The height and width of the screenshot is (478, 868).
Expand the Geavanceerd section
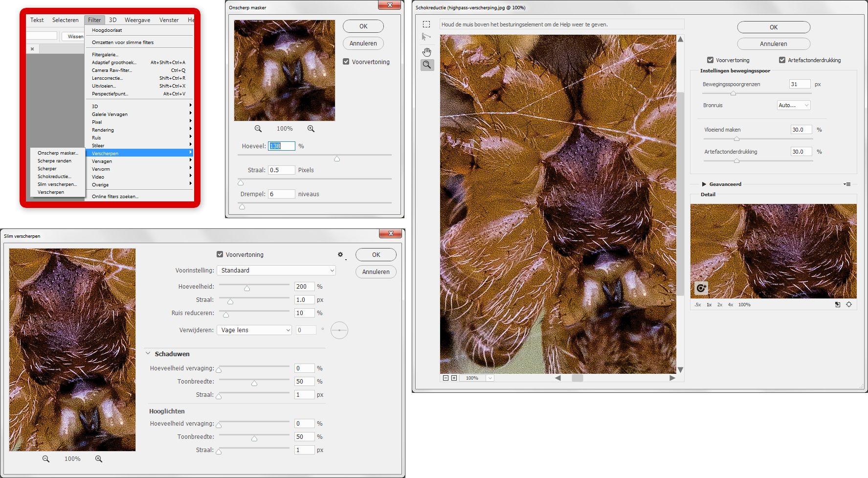point(704,184)
